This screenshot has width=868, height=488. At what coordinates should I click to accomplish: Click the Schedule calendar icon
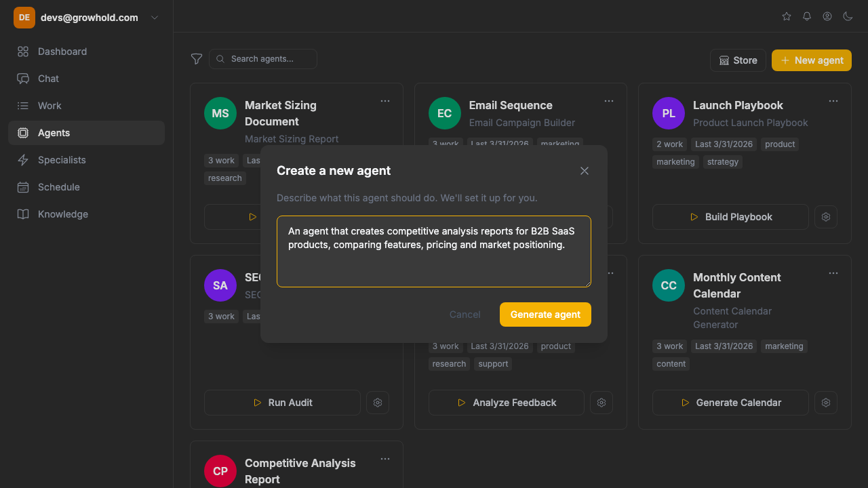coord(24,187)
